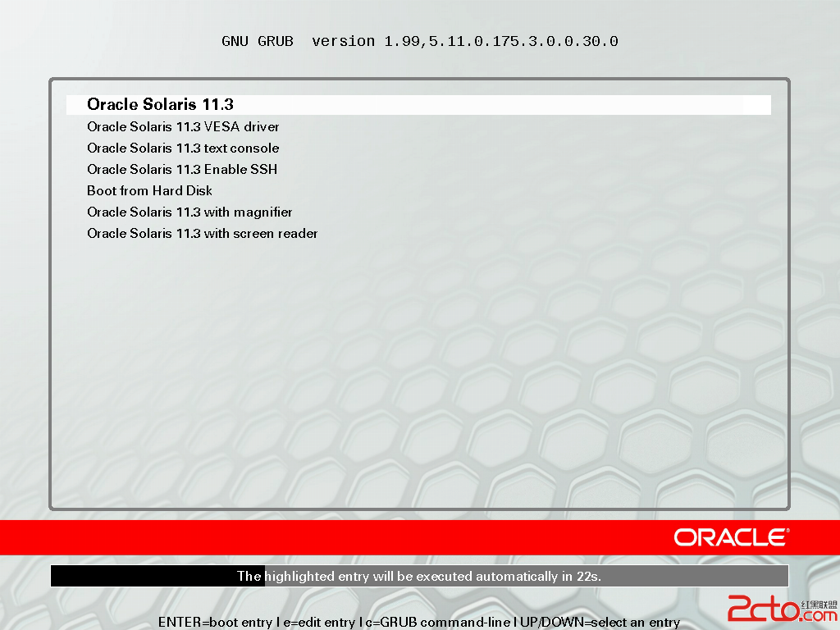This screenshot has height=630, width=840.
Task: Click the ENTER=boot entry key hint text
Action: click(x=216, y=622)
